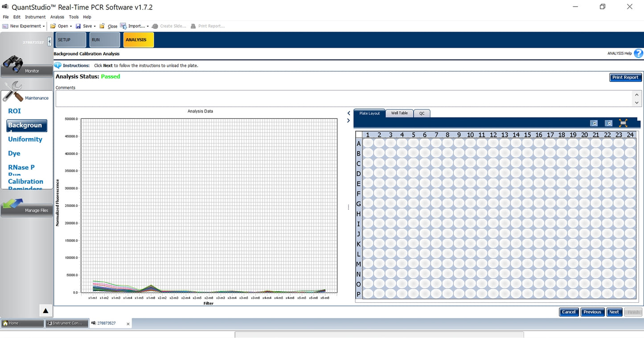
Task: Open Instrument Console taskbar tab
Action: tap(67, 323)
